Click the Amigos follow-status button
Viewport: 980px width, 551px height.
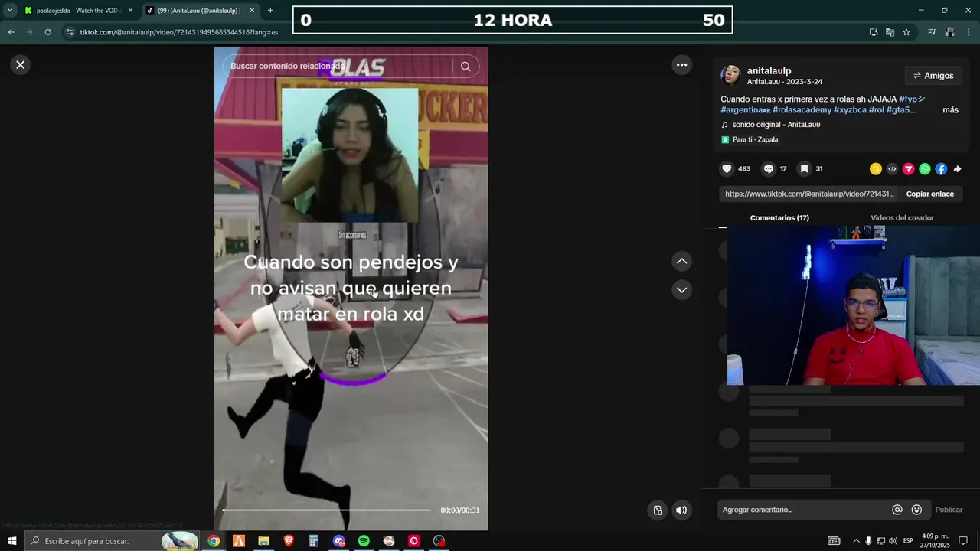click(933, 76)
